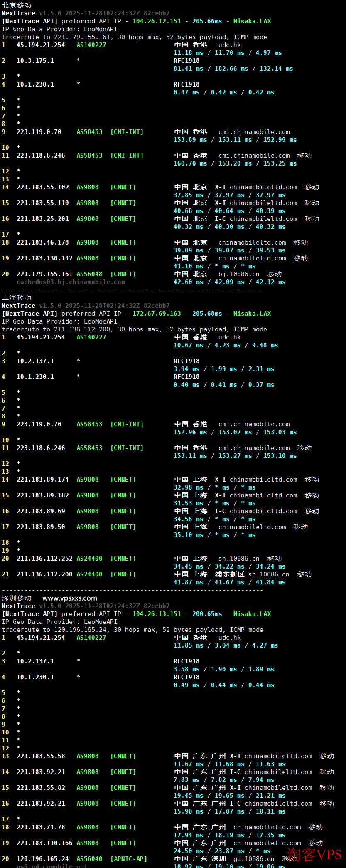Select the 深圳移动 section heading
This screenshot has width=346, height=868.
[17, 598]
